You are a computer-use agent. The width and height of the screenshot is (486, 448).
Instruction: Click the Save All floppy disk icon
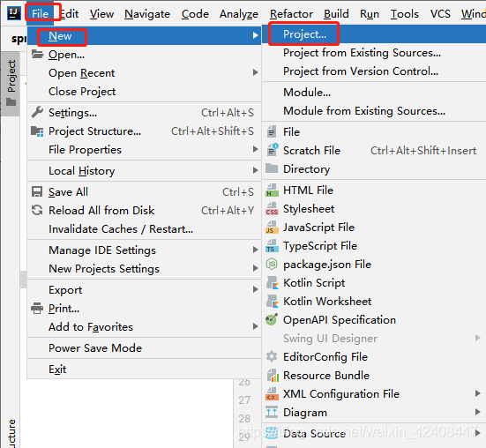point(37,191)
